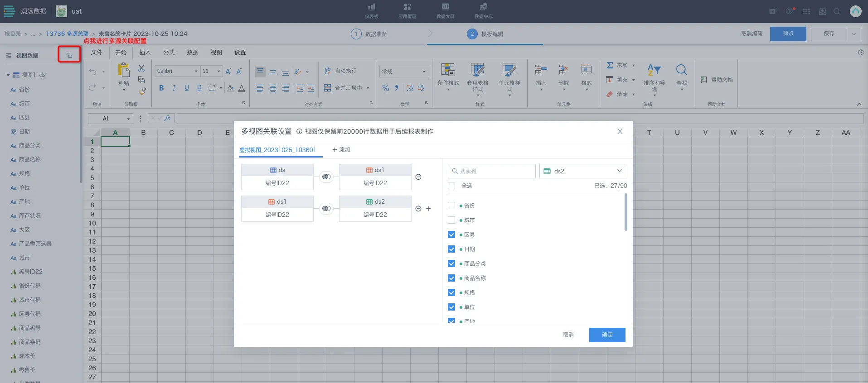
Task: Click the join type icon between ds and ds1
Action: 326,177
